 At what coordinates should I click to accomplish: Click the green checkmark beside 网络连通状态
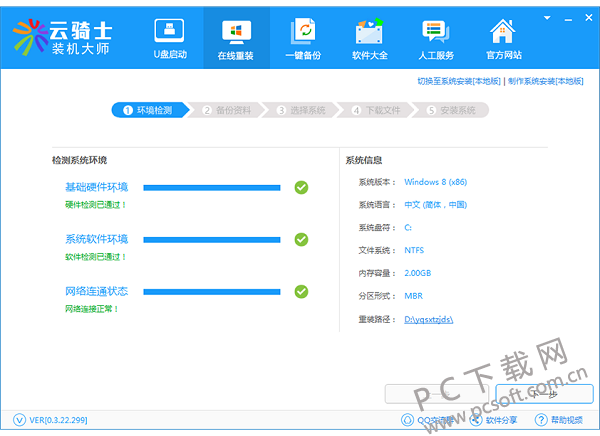(301, 292)
